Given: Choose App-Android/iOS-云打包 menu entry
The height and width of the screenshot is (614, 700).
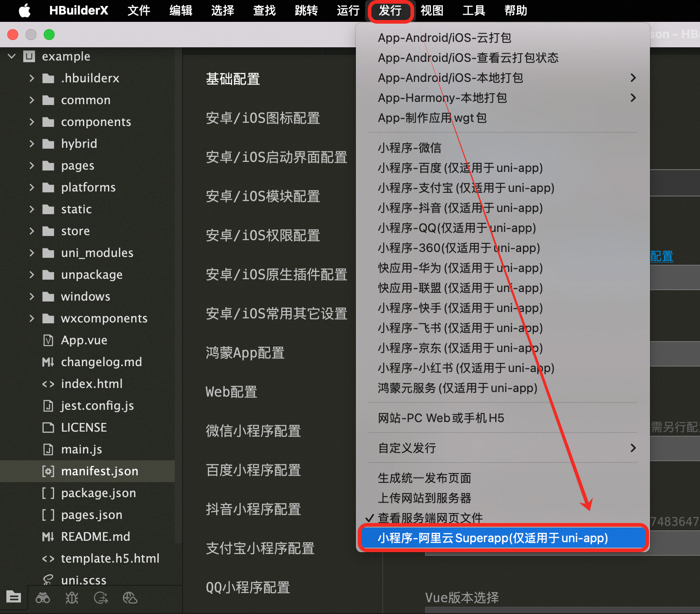Looking at the screenshot, I should (x=503, y=38).
